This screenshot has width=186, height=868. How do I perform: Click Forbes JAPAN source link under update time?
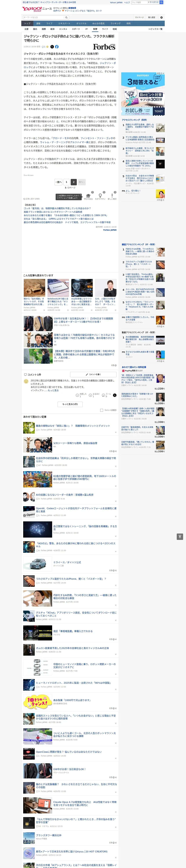(x=110, y=230)
